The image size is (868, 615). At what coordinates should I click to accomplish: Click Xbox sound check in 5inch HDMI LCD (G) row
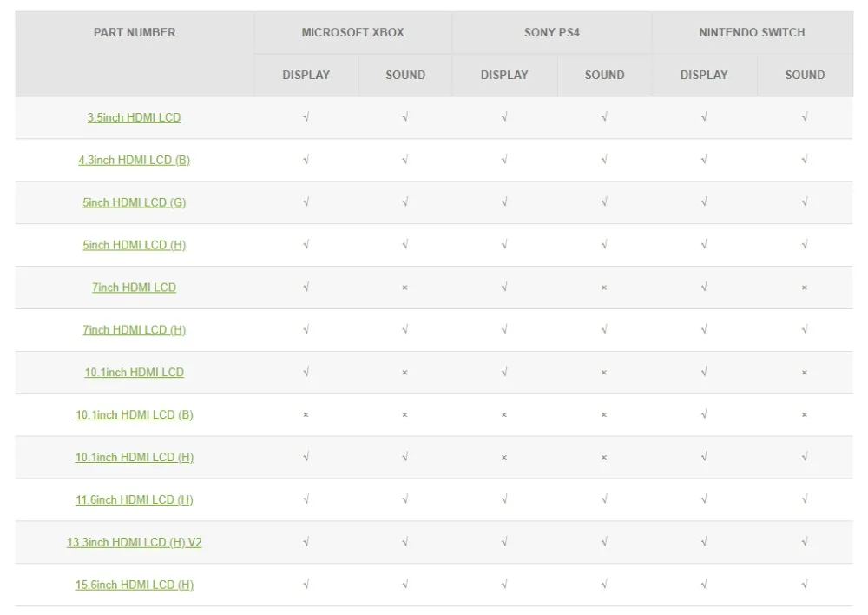(405, 202)
